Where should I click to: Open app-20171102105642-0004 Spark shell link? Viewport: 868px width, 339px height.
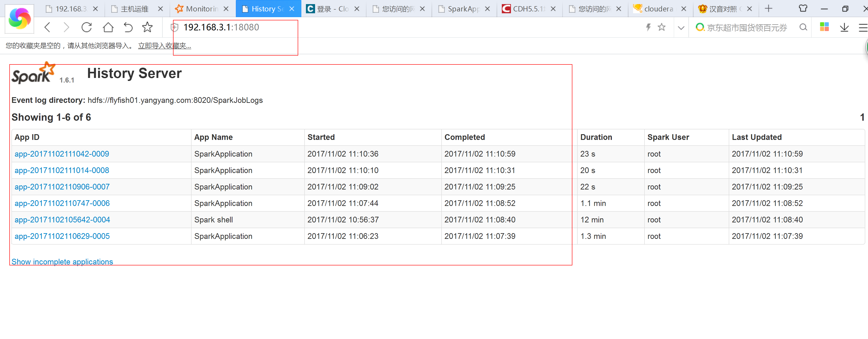pos(62,220)
